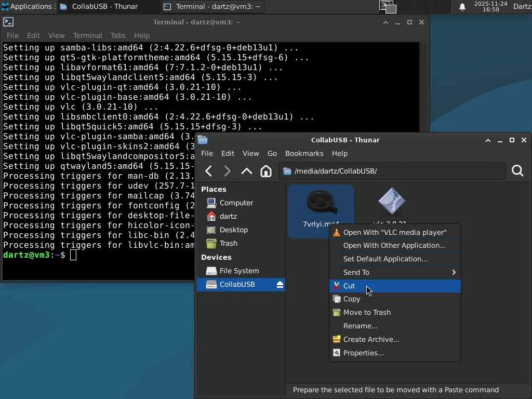Open Terminal Edit menu

click(33, 36)
